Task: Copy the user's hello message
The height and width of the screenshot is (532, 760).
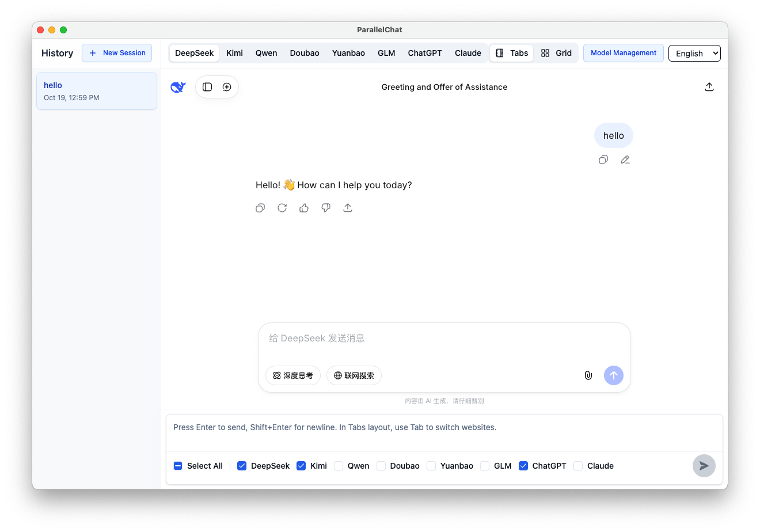Action: point(603,160)
